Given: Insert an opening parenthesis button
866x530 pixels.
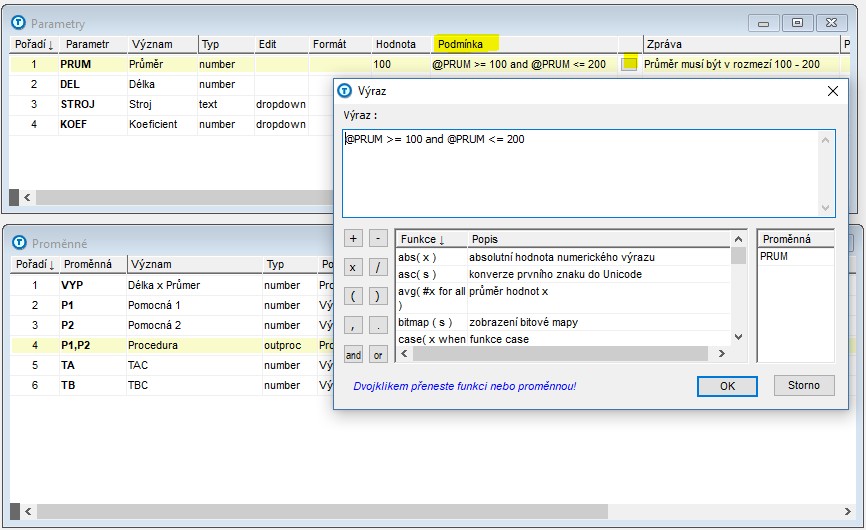Looking at the screenshot, I should pyautogui.click(x=353, y=296).
